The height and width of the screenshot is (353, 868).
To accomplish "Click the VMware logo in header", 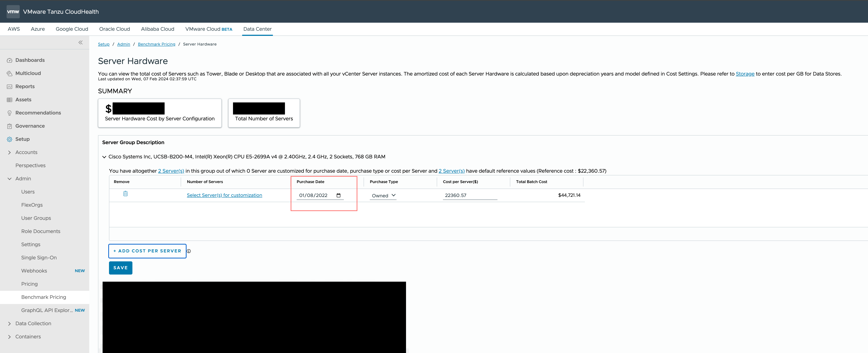I will coord(13,12).
